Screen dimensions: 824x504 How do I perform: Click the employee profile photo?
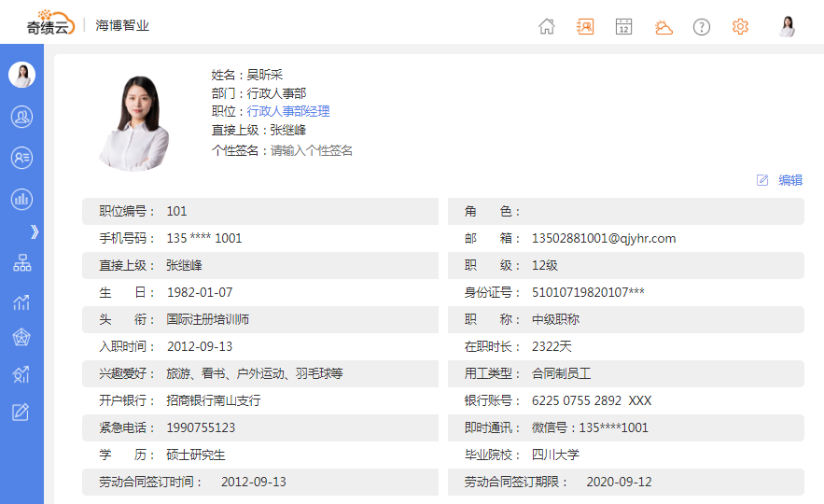(x=134, y=122)
